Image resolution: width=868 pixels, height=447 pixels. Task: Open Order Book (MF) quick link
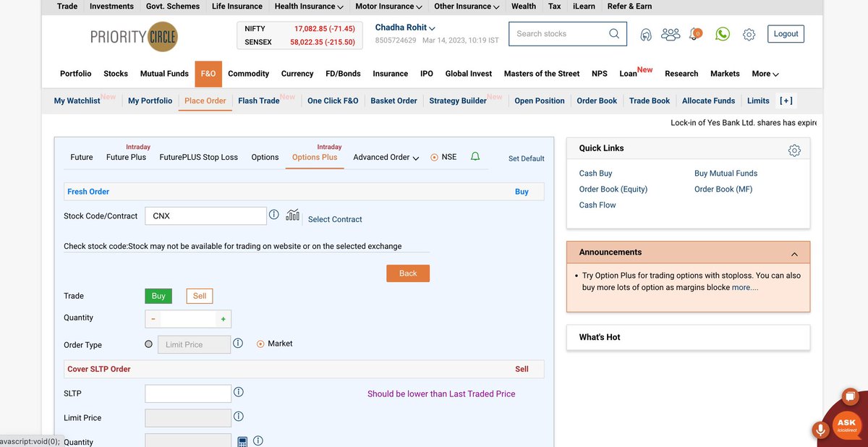(x=724, y=190)
